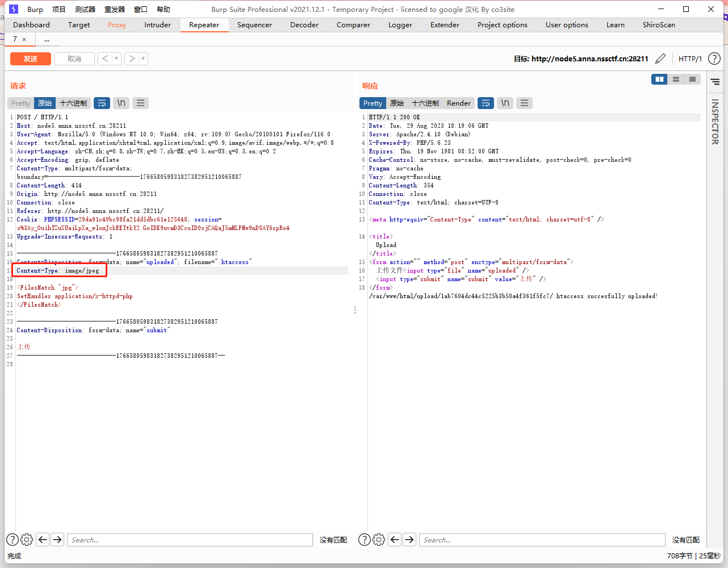Switch to the Dashboard tab
This screenshot has height=568, width=728.
click(31, 24)
